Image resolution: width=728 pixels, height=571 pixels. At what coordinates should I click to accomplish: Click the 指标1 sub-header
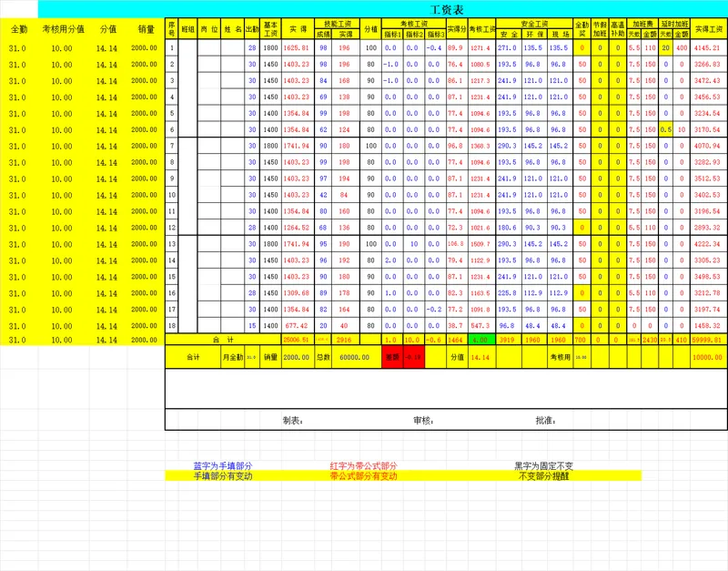click(x=392, y=35)
